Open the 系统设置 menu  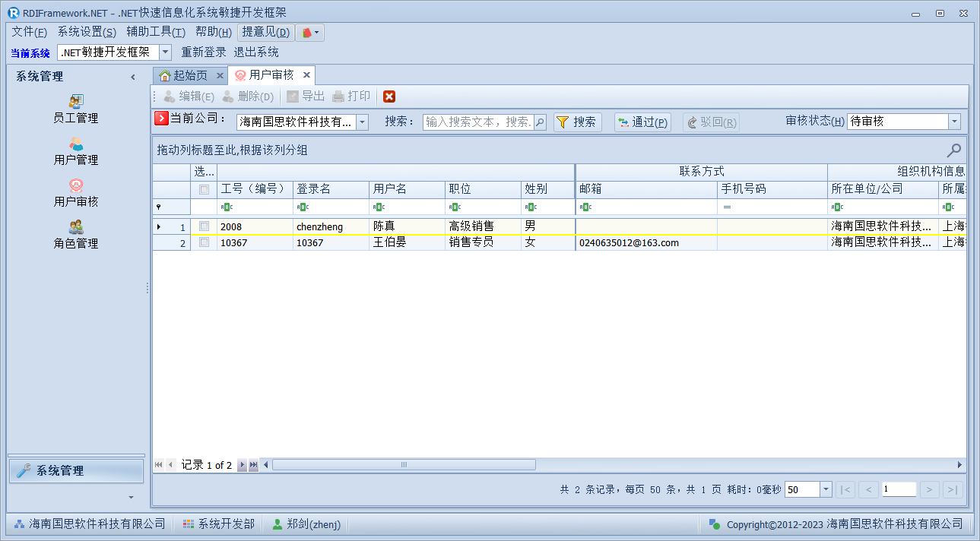click(x=87, y=32)
